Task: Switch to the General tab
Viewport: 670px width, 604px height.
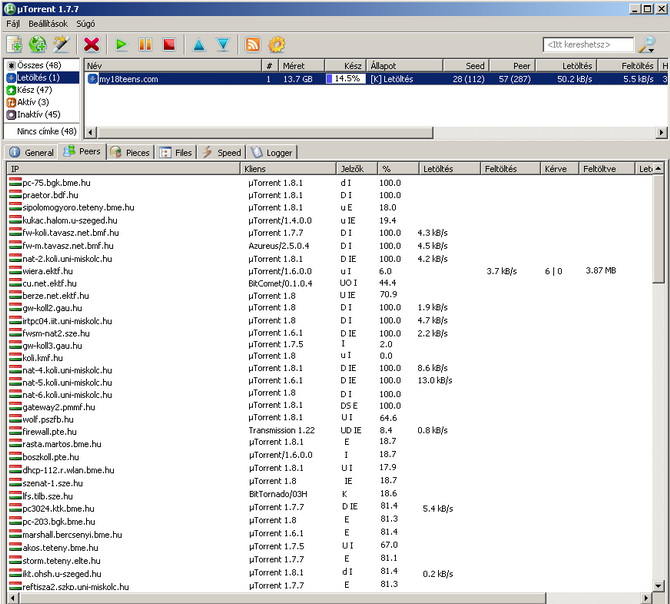Action: [31, 152]
